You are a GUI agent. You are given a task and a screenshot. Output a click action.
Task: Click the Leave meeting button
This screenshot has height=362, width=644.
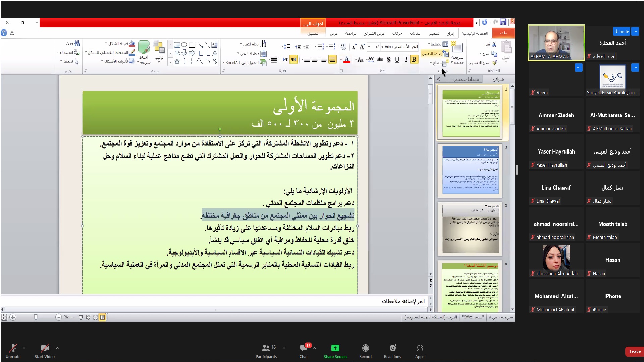[x=635, y=351]
